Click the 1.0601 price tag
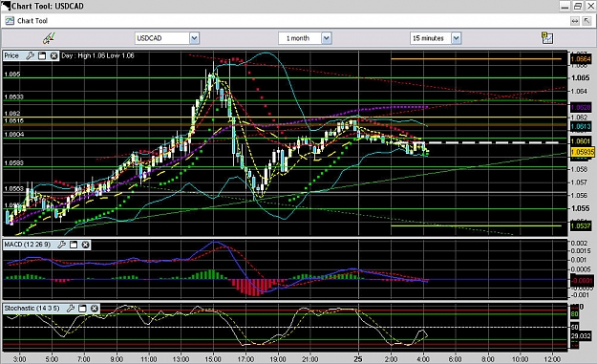 581,141
